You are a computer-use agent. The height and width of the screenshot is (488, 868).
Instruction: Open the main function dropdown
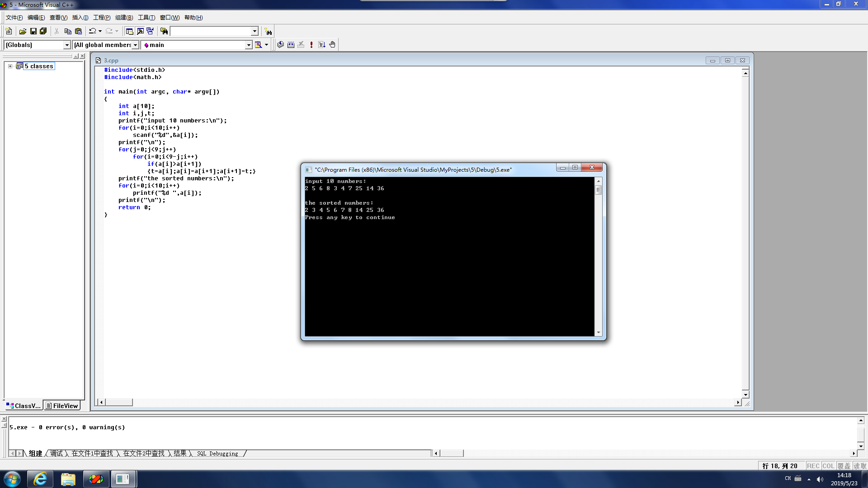[x=248, y=45]
